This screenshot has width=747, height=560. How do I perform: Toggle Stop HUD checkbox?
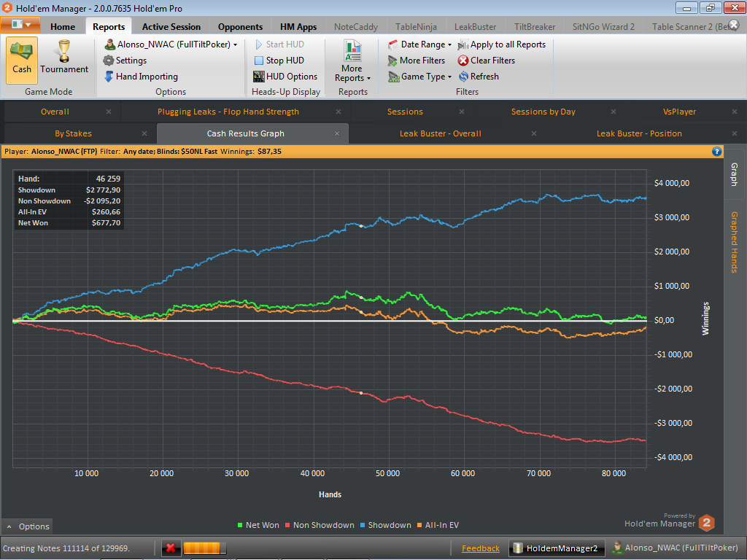259,61
